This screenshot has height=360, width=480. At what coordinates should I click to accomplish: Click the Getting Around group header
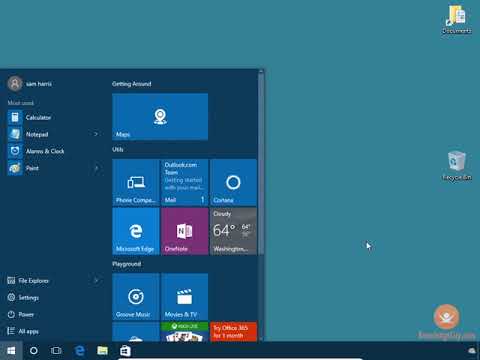pyautogui.click(x=132, y=84)
